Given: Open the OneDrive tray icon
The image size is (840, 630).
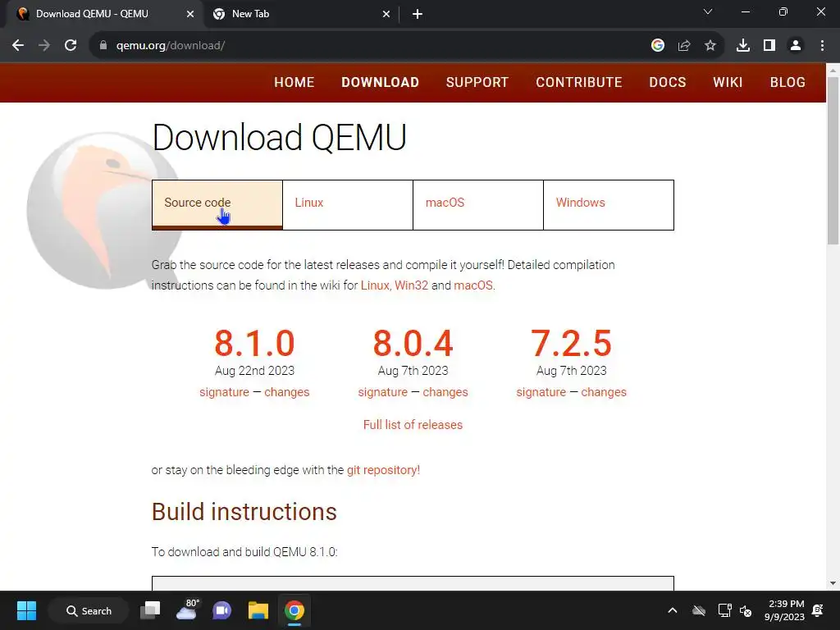Looking at the screenshot, I should coord(699,610).
